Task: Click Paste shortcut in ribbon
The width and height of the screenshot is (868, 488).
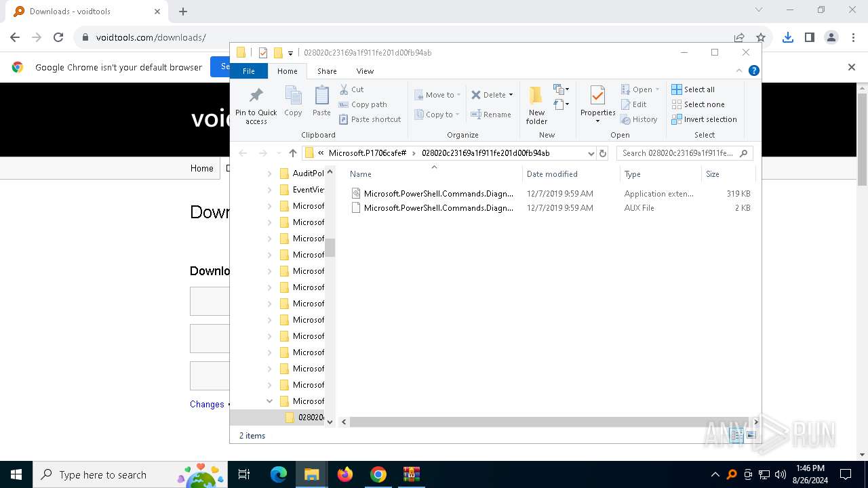Action: pos(370,119)
